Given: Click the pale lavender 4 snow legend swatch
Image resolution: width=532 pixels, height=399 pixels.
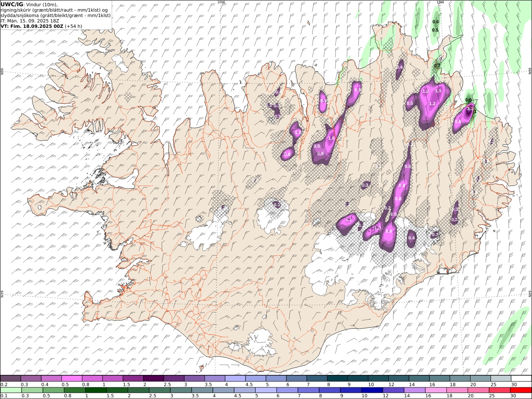Looking at the screenshot, I should point(235,378).
